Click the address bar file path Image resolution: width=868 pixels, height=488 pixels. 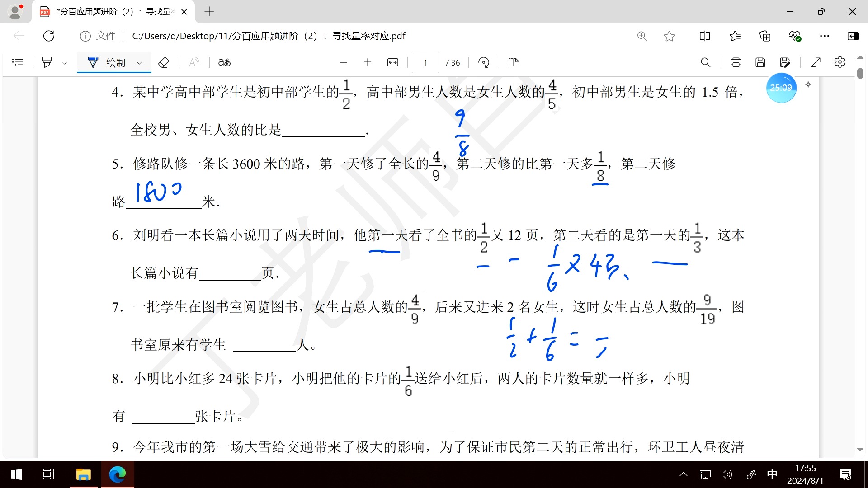click(269, 36)
